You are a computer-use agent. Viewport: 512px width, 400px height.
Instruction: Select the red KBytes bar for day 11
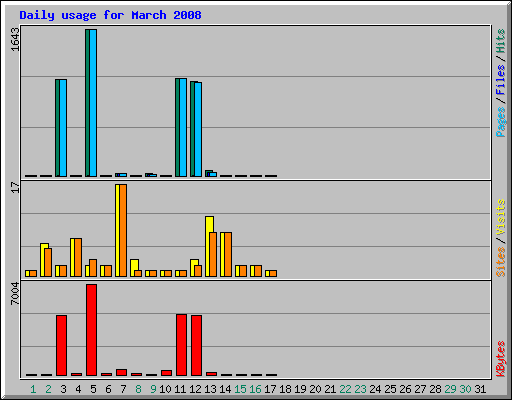[x=181, y=345]
